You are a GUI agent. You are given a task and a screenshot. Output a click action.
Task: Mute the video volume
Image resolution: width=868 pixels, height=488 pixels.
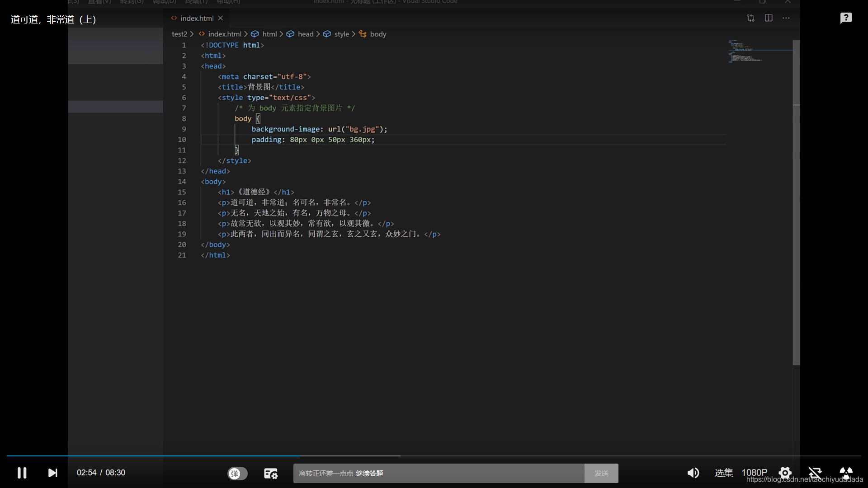coord(693,473)
